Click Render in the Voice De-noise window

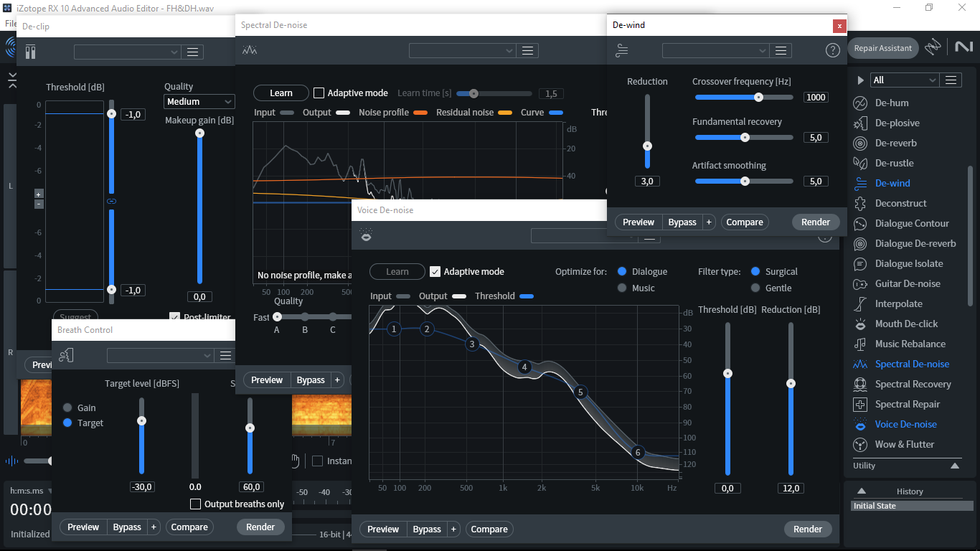[x=808, y=529]
